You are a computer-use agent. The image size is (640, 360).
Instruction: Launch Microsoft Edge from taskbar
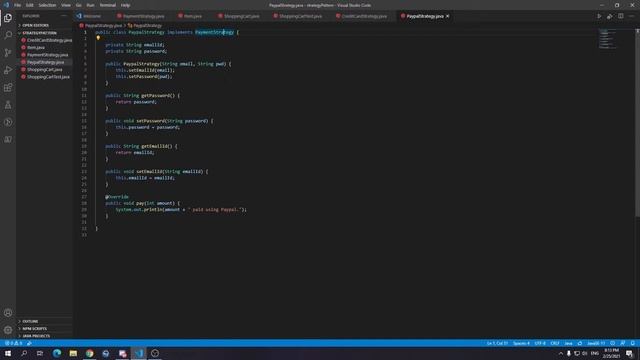point(57,353)
